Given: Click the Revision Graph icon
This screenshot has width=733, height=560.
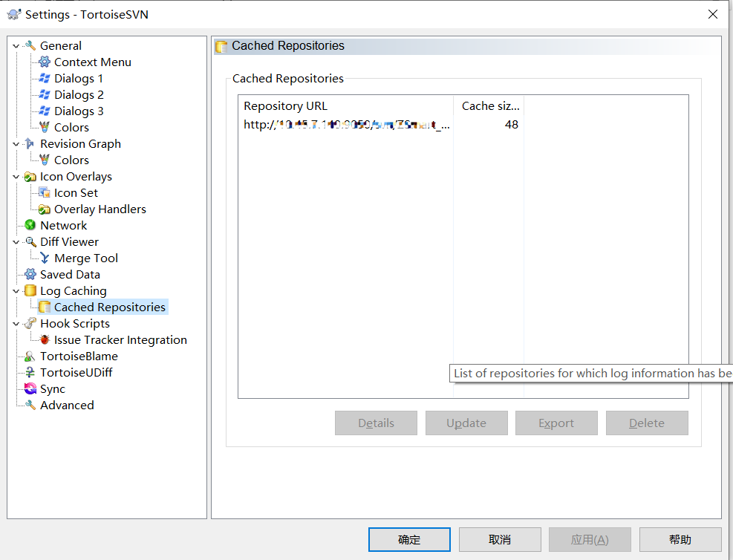Looking at the screenshot, I should click(x=30, y=143).
